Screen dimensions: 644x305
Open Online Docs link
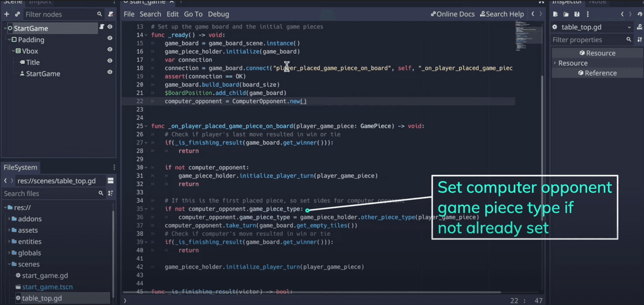pyautogui.click(x=453, y=14)
